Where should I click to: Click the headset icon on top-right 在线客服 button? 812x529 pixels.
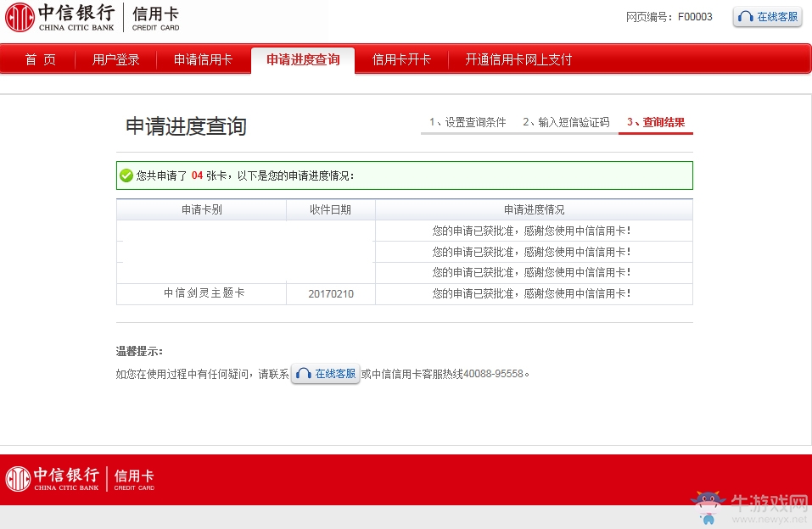(747, 16)
